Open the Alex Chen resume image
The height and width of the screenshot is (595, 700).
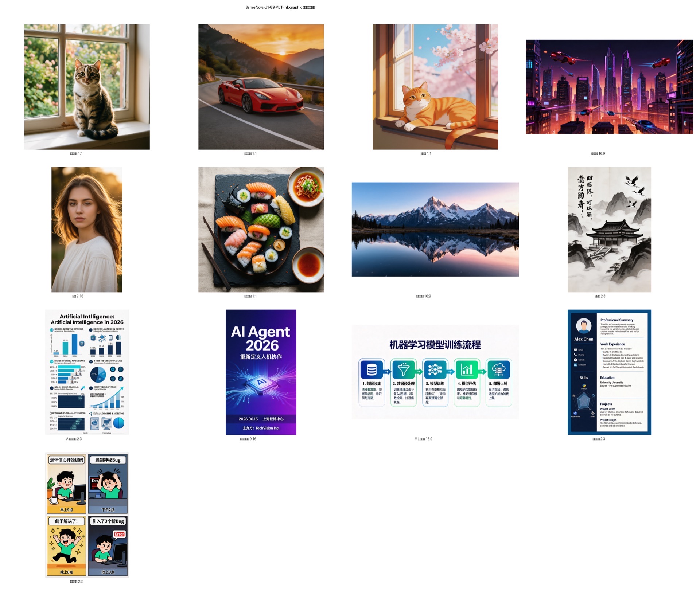(x=609, y=372)
